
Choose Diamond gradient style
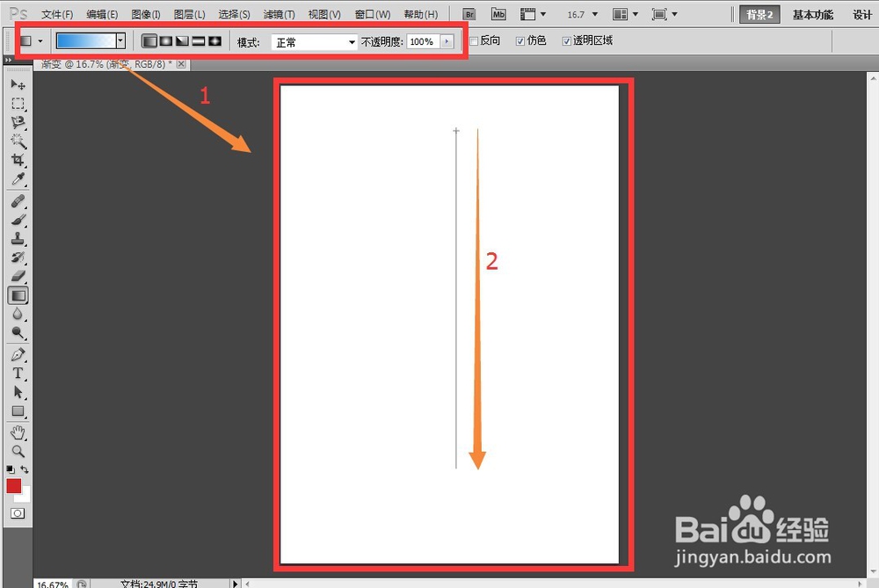214,41
